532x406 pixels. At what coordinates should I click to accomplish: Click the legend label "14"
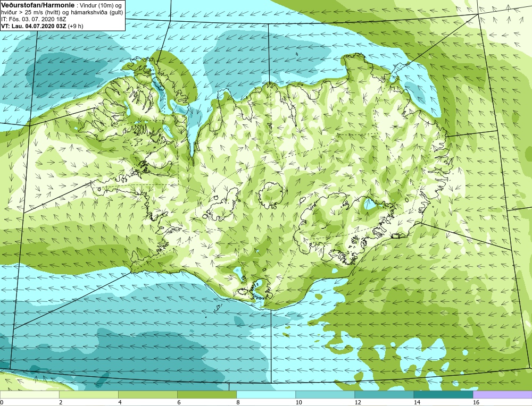417,402
